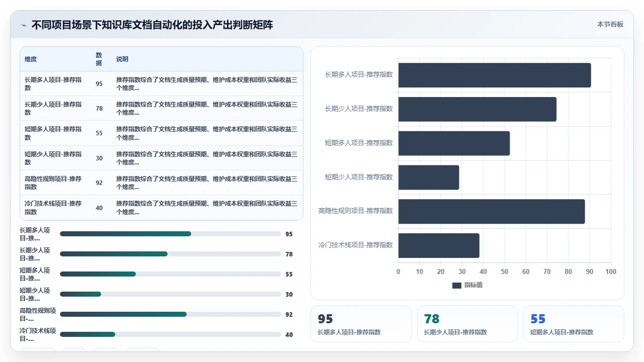Viewport: 644px width, 362px height.
Task: Click the 长期多人项目 progress bar at 95
Action: coord(171,234)
